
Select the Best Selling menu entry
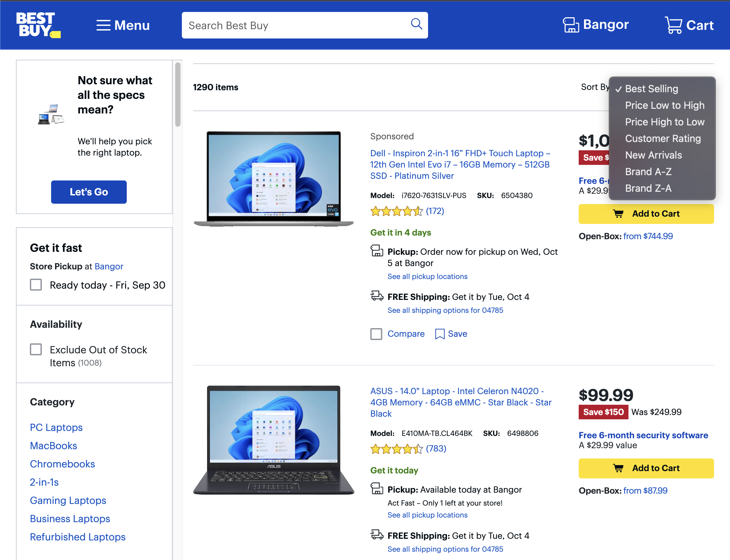652,89
